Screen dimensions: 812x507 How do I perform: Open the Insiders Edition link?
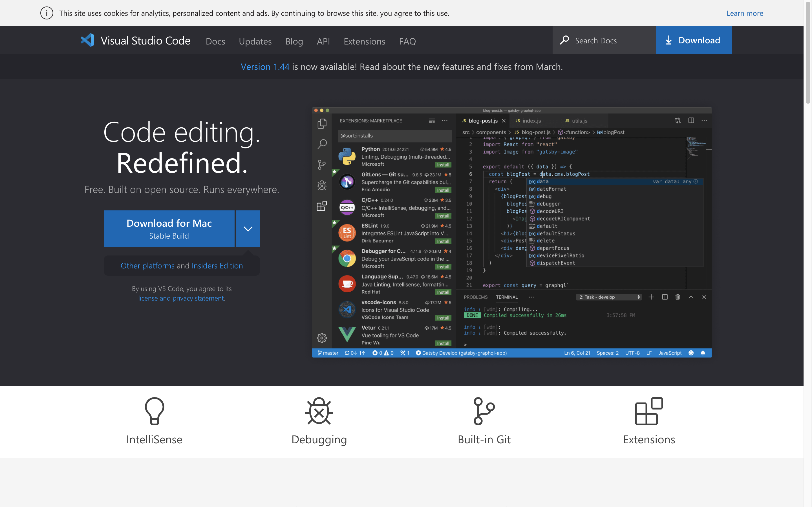click(217, 266)
